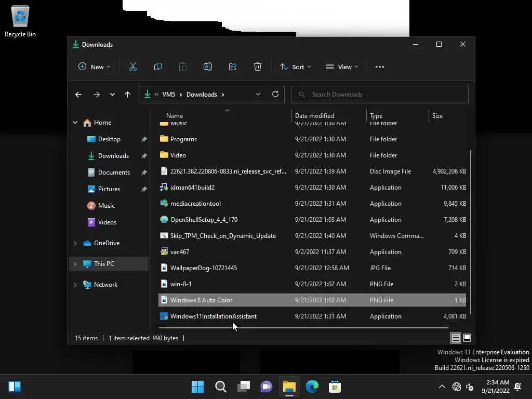The image size is (532, 399).
Task: Click the muted volume icon in system tray
Action: click(x=470, y=387)
